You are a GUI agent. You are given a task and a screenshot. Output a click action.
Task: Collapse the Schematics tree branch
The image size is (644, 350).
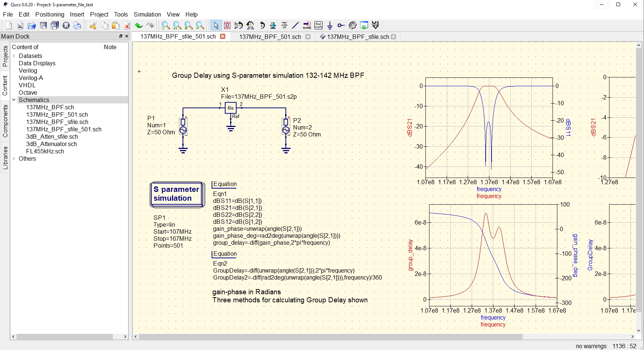14,100
